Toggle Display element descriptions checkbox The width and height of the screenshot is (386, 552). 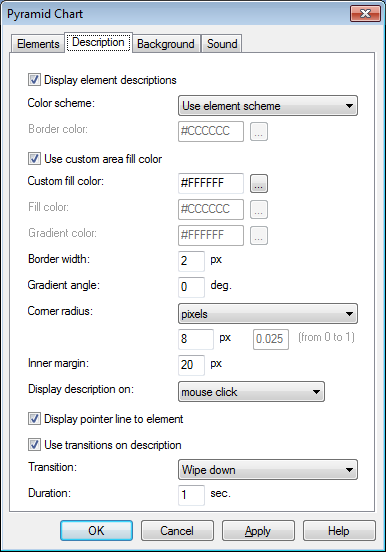click(34, 80)
